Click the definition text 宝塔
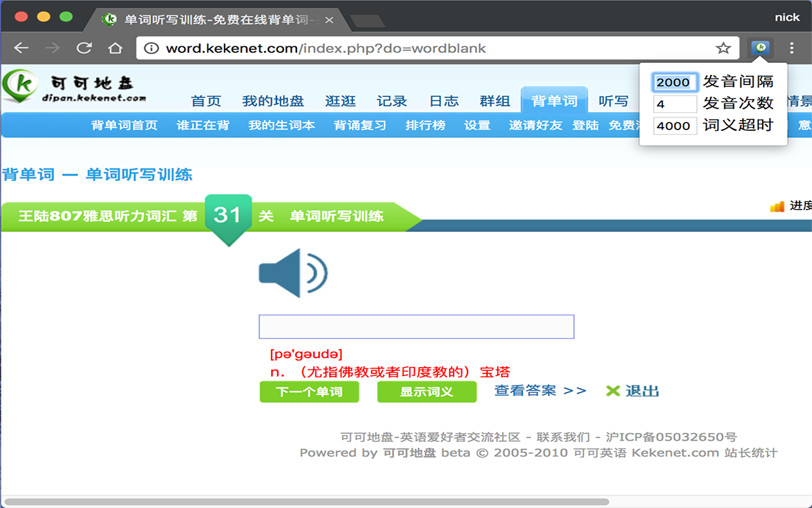Image resolution: width=812 pixels, height=508 pixels. (x=495, y=372)
